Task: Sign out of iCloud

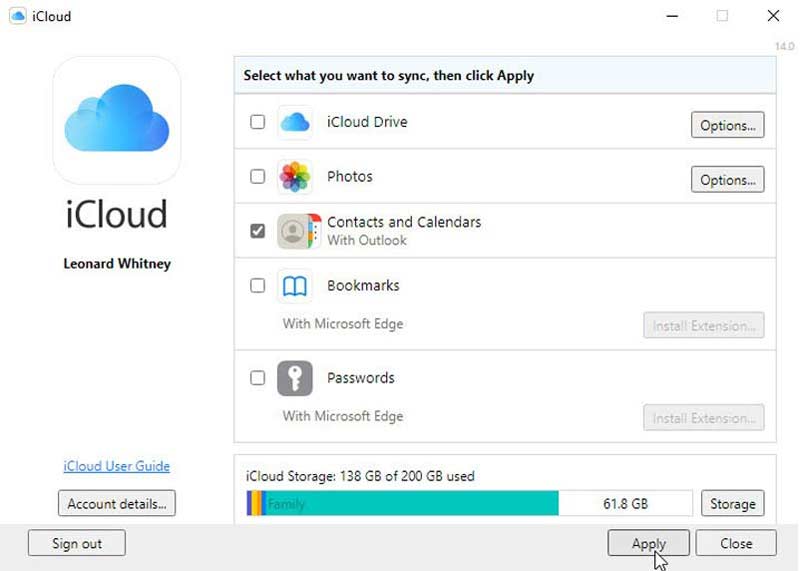Action: 77,543
